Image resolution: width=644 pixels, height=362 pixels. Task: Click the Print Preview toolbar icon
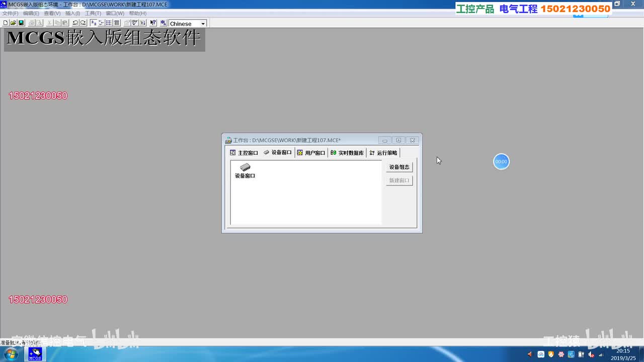39,23
